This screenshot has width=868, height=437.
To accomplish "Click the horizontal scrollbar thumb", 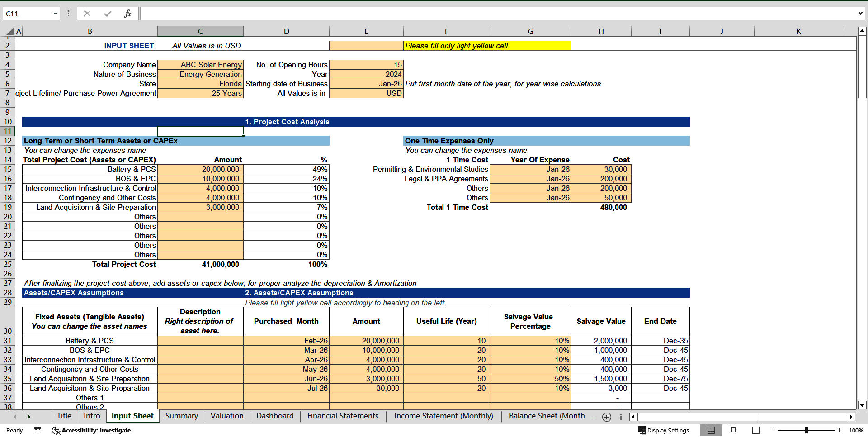I will [x=698, y=417].
